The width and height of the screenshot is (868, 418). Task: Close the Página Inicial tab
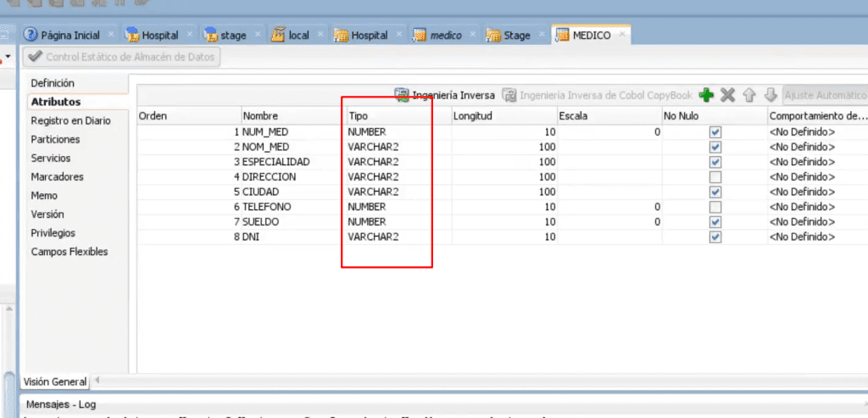pyautogui.click(x=111, y=35)
